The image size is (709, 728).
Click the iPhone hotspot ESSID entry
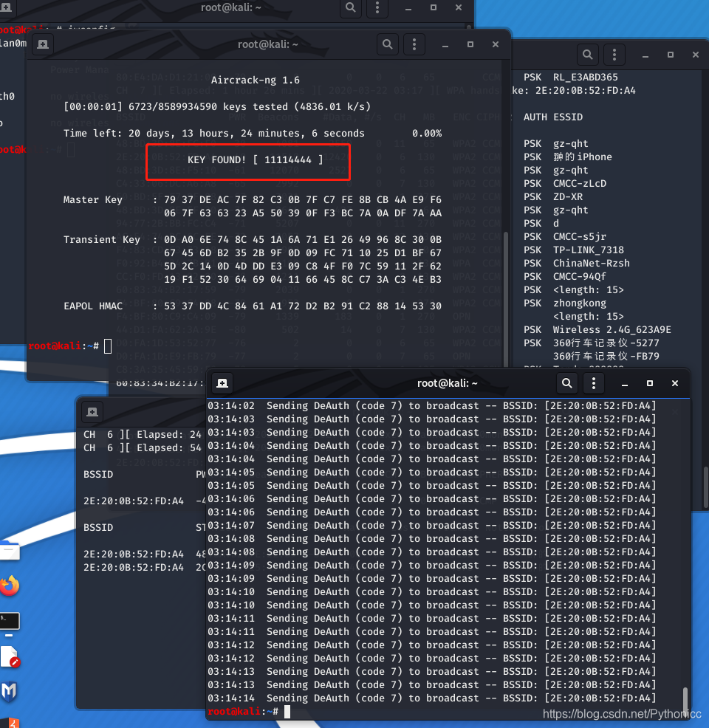click(582, 157)
